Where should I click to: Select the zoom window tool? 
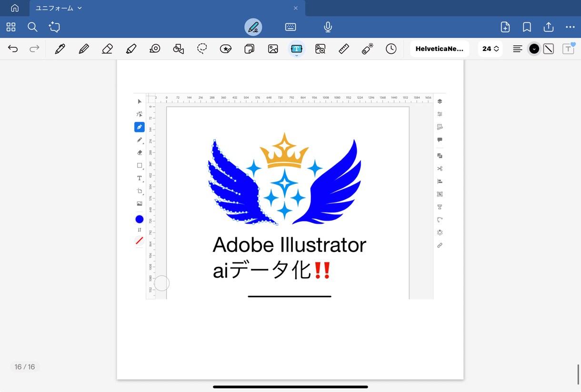(320, 49)
